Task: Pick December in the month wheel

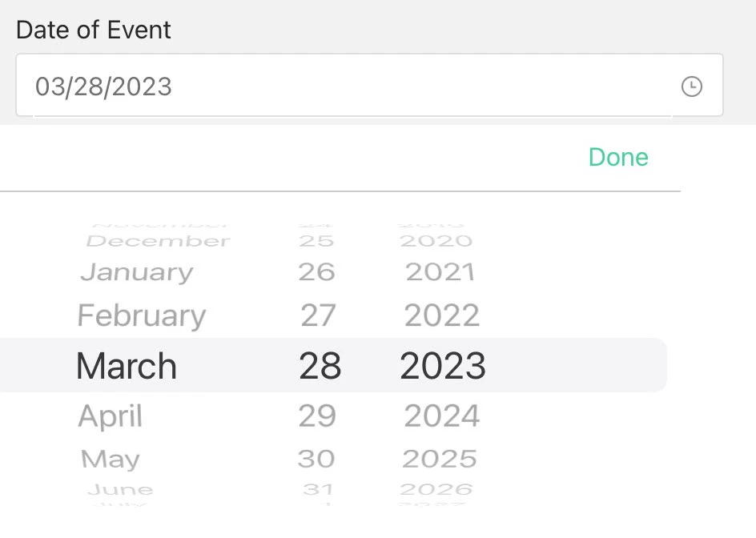Action: pyautogui.click(x=158, y=240)
